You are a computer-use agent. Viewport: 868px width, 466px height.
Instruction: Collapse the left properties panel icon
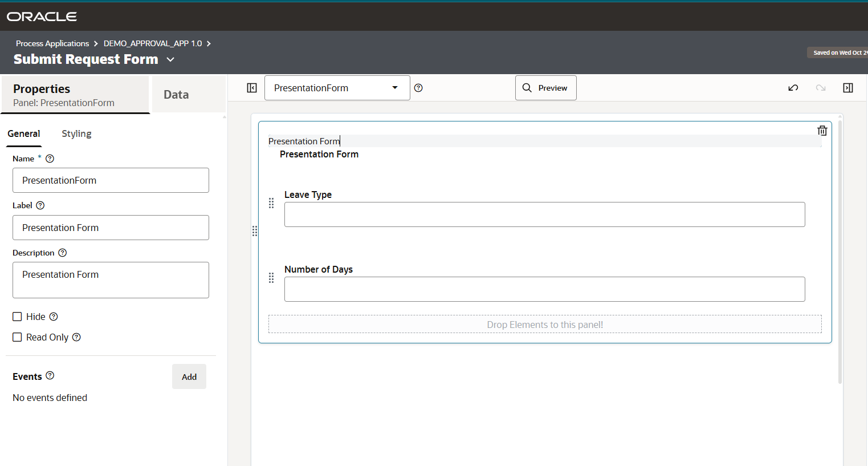[x=252, y=88]
